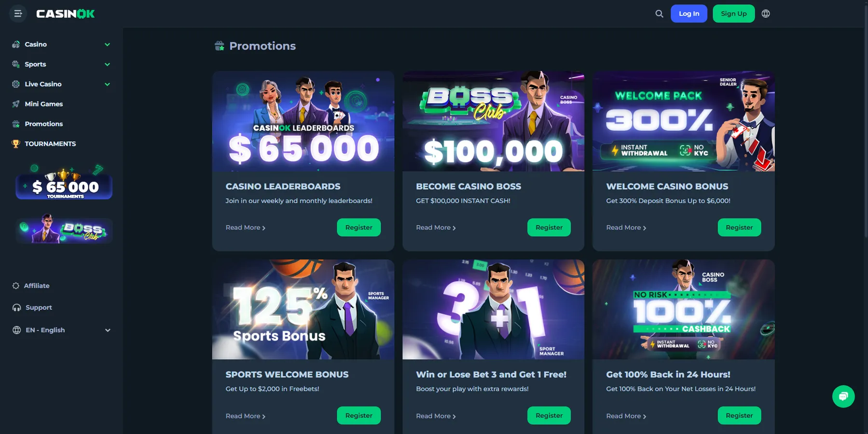Read More about Casino Leaderboards

tap(245, 228)
